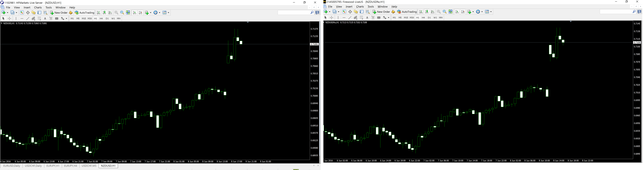Toggle candlestick chart mode in Firewood window
The height and width of the screenshot is (170, 644).
click(427, 12)
